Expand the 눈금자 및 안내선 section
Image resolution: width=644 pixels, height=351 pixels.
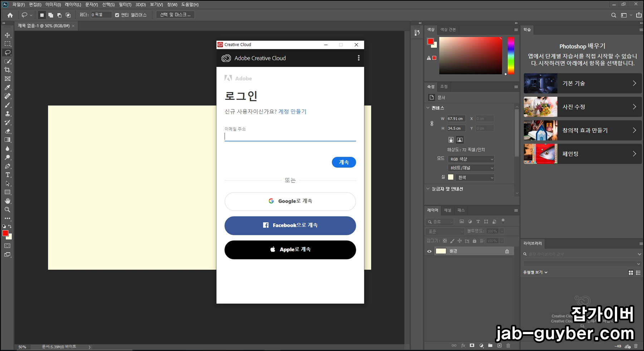428,189
